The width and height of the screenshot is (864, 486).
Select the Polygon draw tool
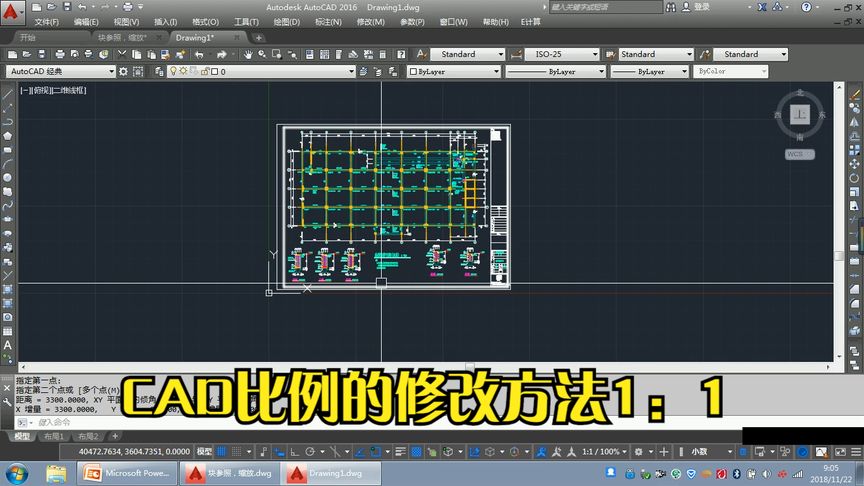[x=8, y=136]
